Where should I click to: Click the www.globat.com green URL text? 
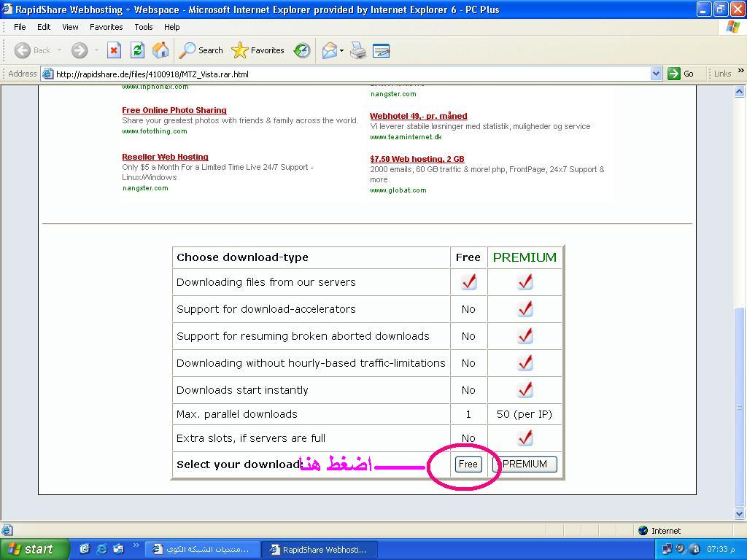click(398, 190)
